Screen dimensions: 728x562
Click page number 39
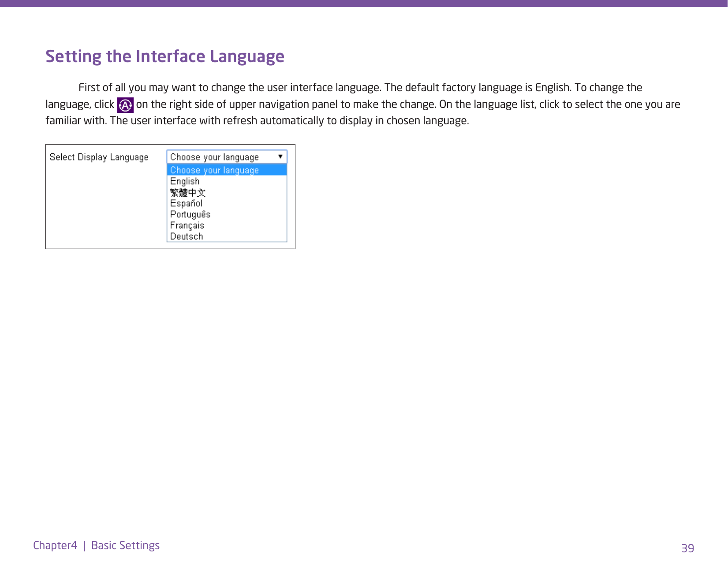[x=687, y=548]
